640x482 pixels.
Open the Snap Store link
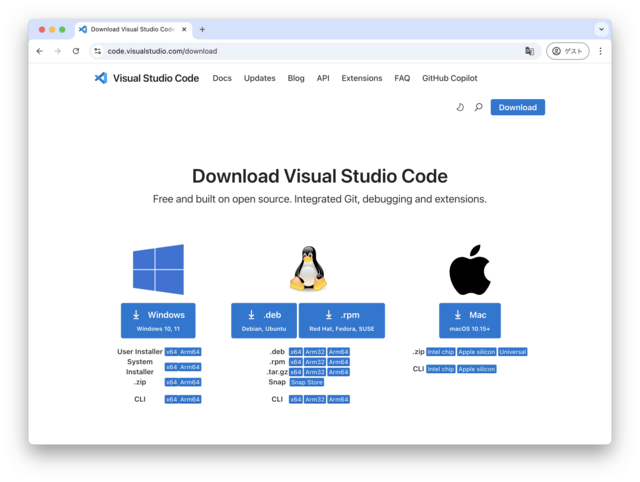point(307,382)
